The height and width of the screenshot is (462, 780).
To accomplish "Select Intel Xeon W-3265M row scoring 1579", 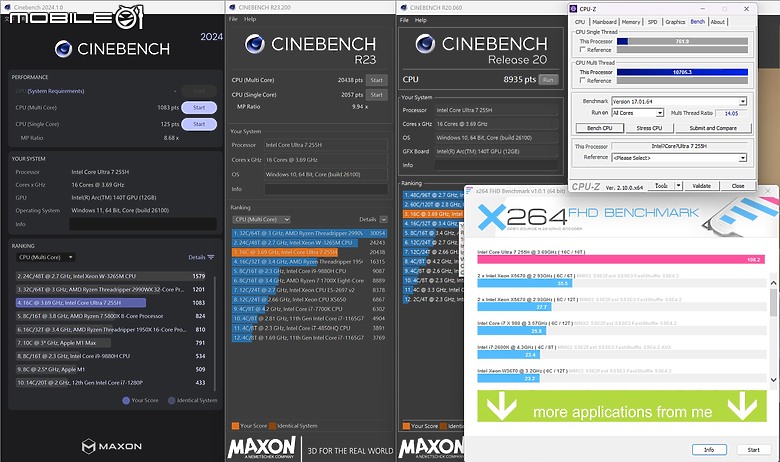I will (110, 276).
